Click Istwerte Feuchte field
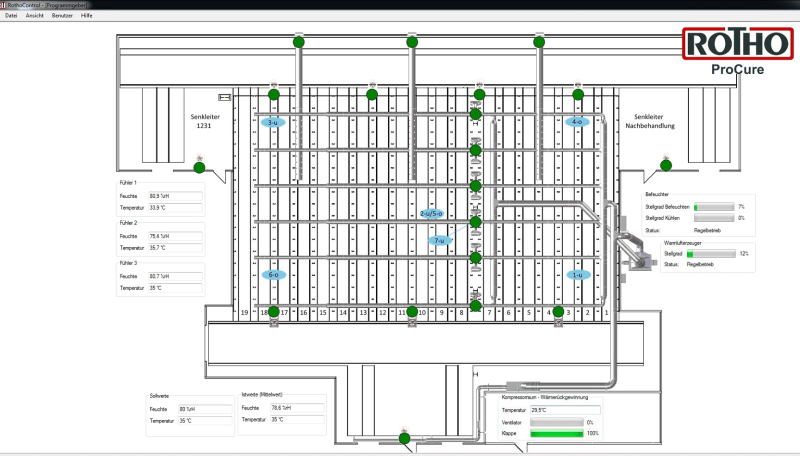 coord(297,408)
